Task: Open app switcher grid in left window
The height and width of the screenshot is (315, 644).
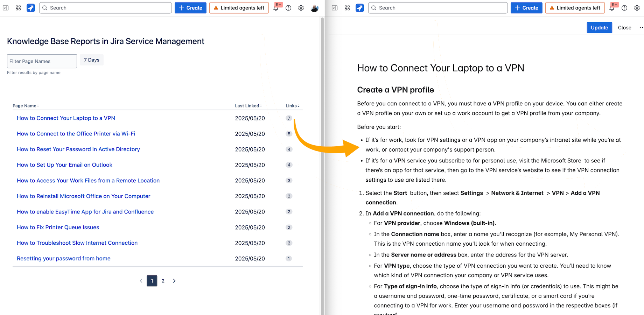Action: click(x=18, y=8)
